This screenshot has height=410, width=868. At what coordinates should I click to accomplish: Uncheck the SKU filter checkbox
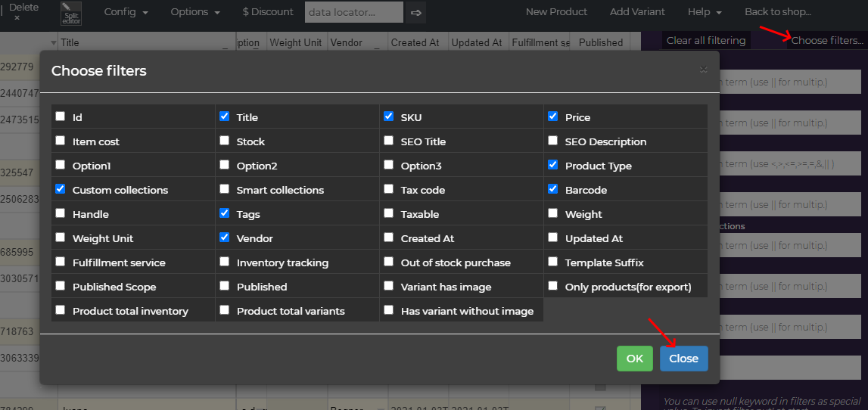(389, 116)
